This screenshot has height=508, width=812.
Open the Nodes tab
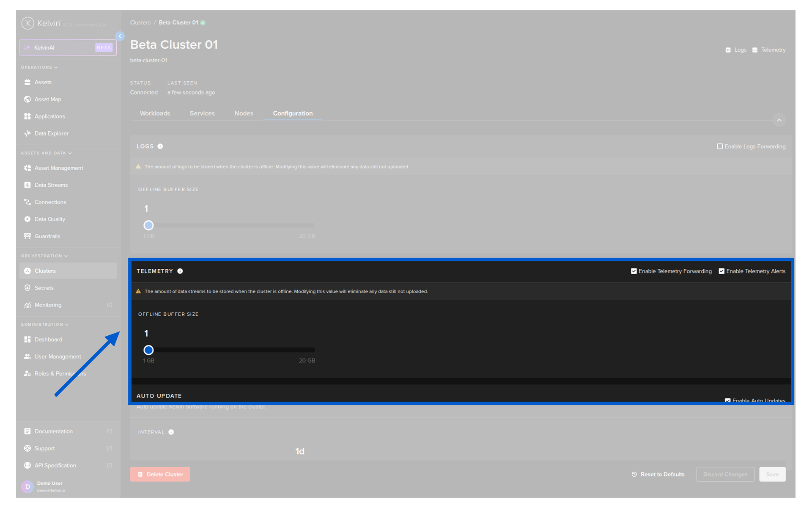point(244,113)
